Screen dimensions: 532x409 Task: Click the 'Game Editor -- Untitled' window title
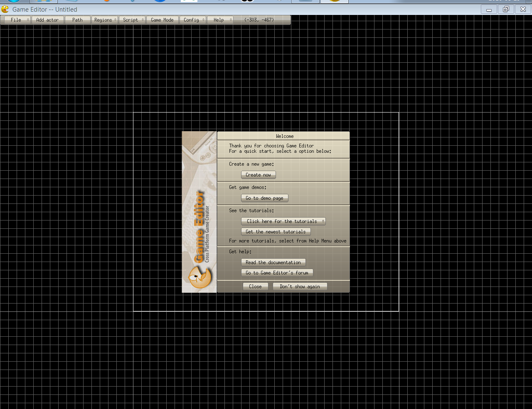45,9
